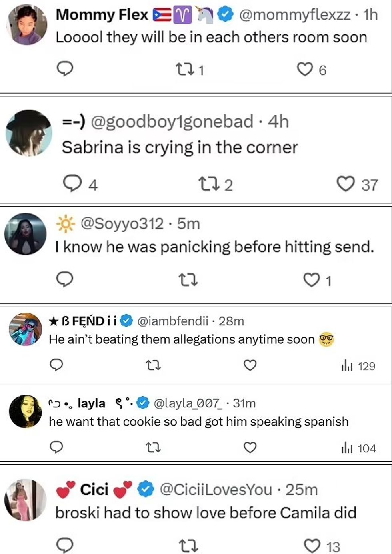Reply to the B FENDii tweet
The image size is (392, 554).
[x=56, y=365]
